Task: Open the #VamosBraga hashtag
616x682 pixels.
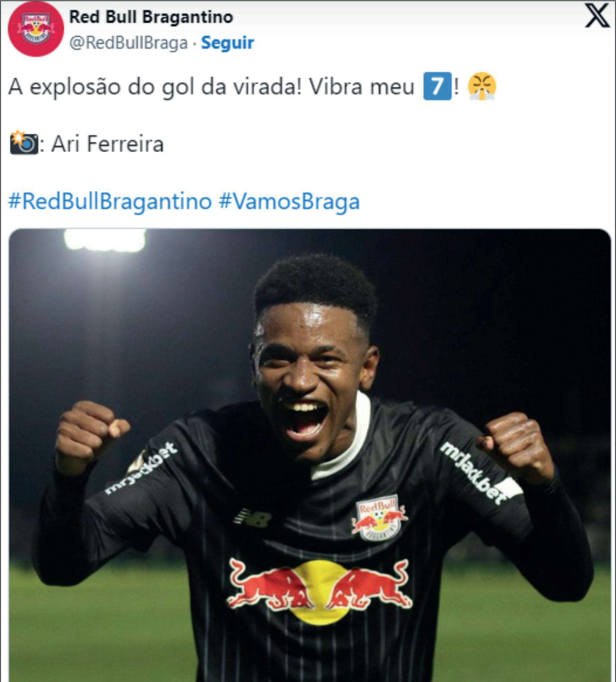Action: 289,201
